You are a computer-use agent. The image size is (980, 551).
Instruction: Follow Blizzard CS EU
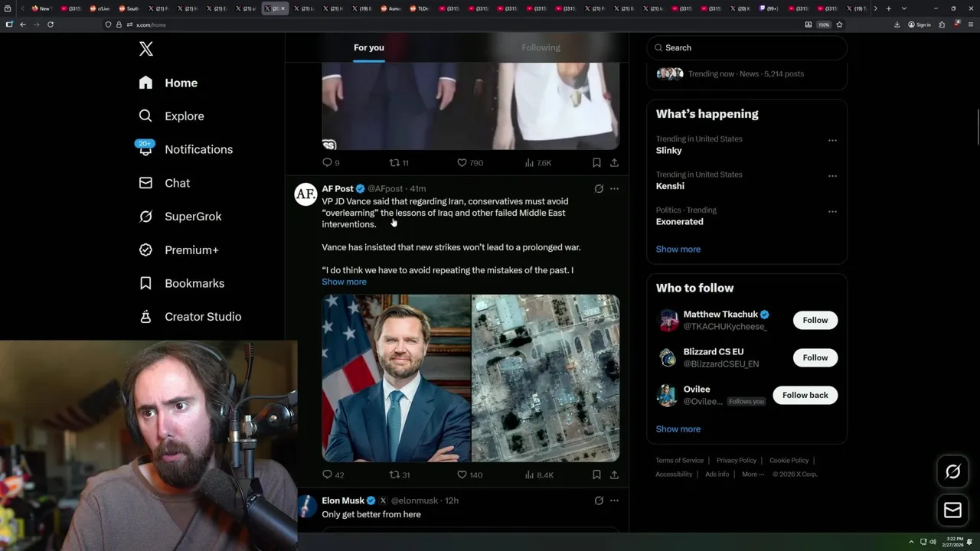[x=815, y=357]
